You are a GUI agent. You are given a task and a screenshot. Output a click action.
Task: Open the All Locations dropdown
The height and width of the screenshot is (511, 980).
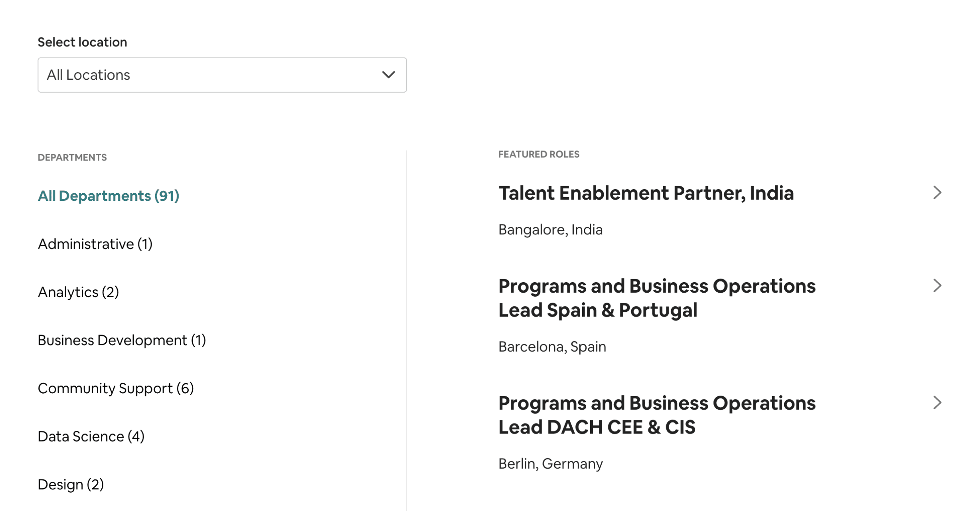pyautogui.click(x=215, y=75)
